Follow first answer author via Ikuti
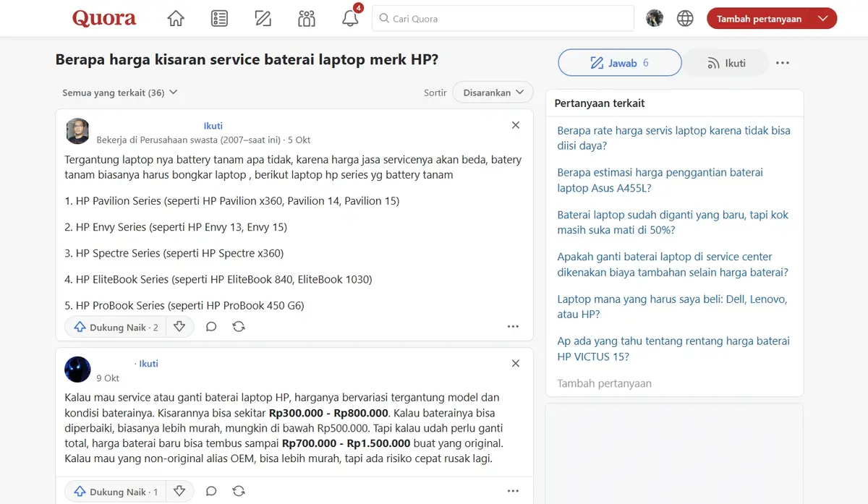This screenshot has height=504, width=868. coord(213,126)
